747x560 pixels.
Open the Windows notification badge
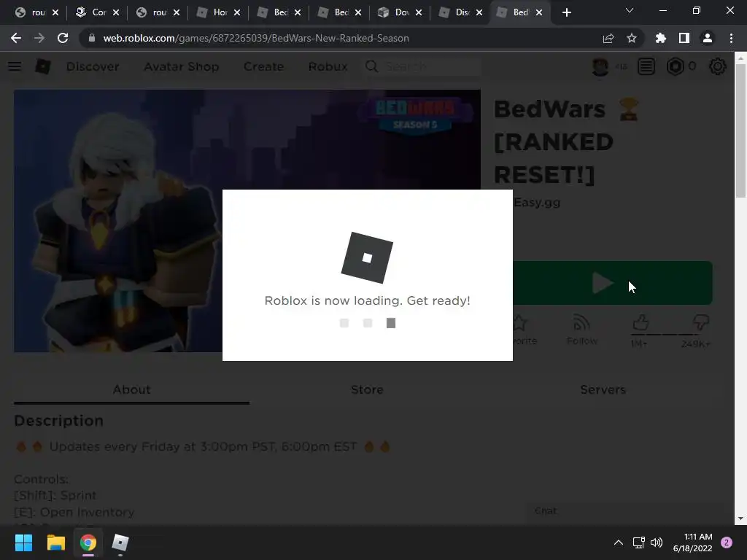click(727, 542)
